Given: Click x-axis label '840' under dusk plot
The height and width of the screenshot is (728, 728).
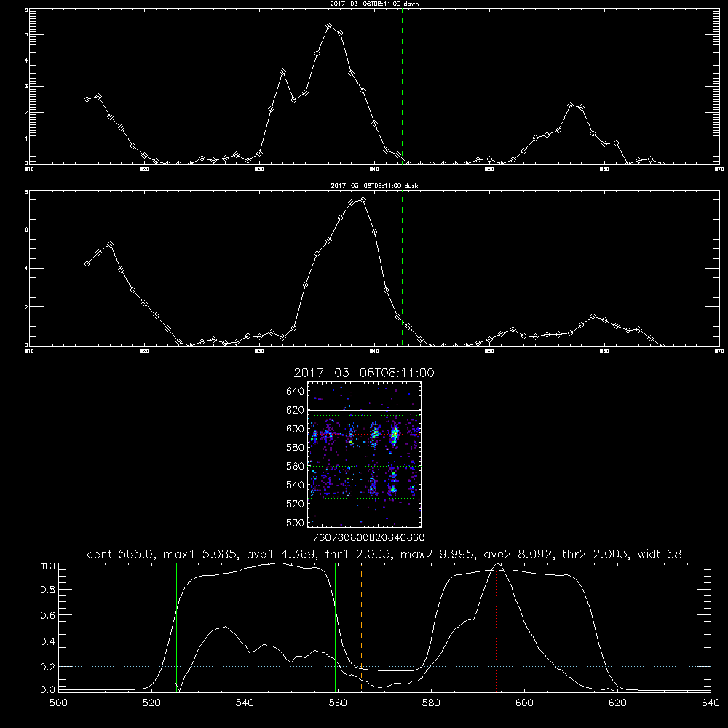Looking at the screenshot, I should coord(374,352).
